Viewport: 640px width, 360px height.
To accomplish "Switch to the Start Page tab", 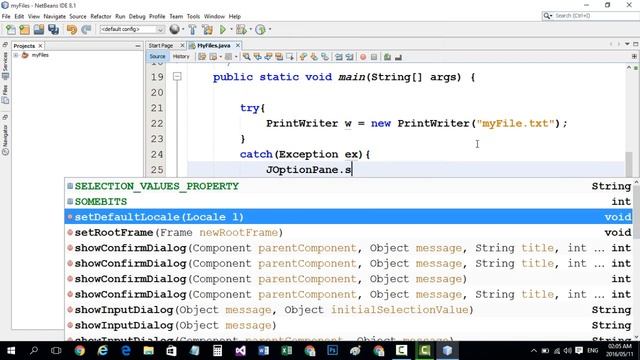I will (161, 46).
